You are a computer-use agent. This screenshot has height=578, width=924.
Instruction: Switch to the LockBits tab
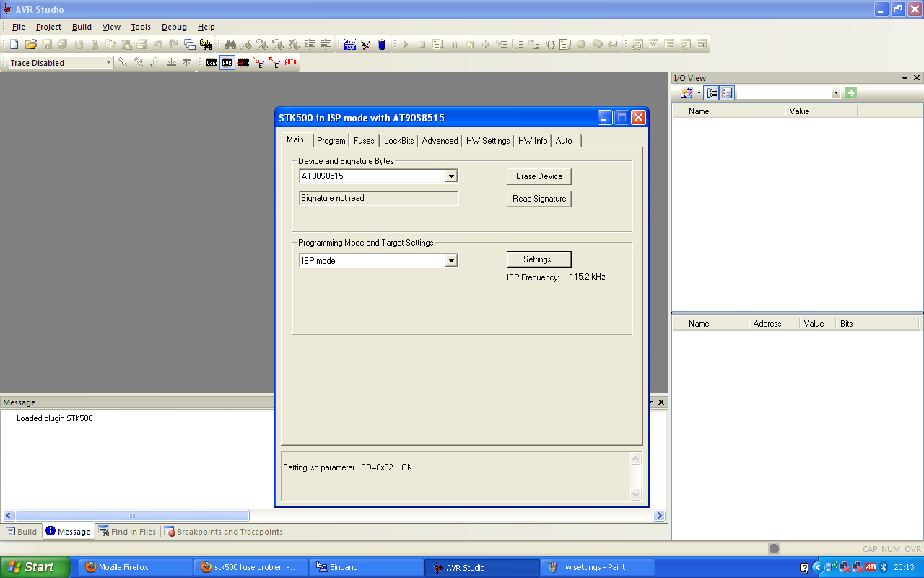point(398,141)
